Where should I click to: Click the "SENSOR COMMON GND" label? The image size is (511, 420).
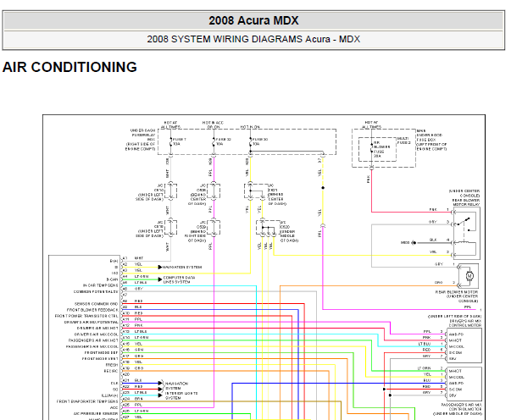(x=96, y=304)
